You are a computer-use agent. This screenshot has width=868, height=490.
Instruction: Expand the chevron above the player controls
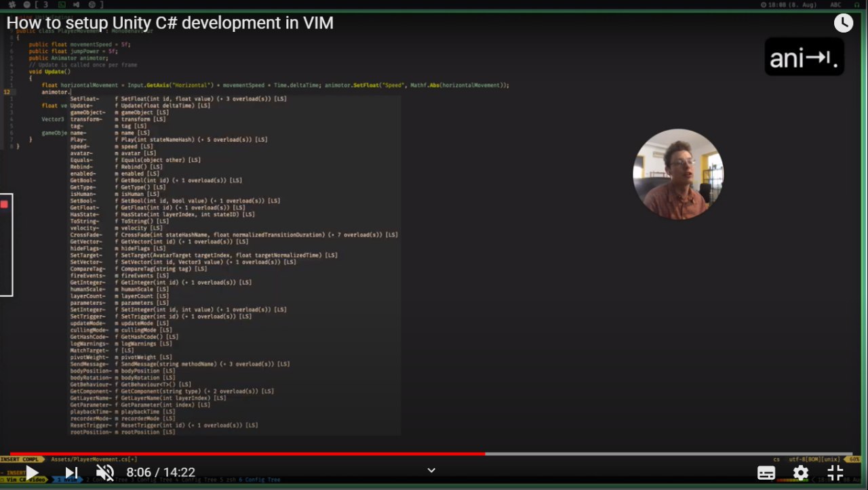click(431, 470)
